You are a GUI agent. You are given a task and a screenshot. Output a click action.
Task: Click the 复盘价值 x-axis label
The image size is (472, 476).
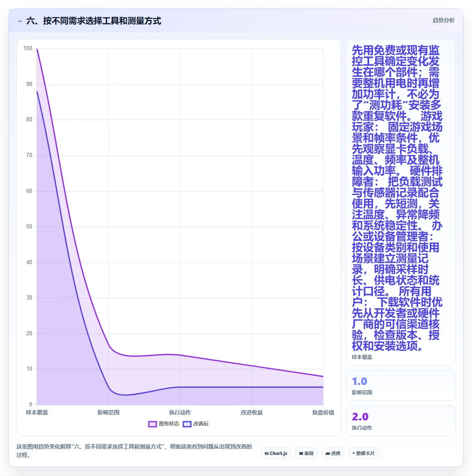(x=323, y=412)
